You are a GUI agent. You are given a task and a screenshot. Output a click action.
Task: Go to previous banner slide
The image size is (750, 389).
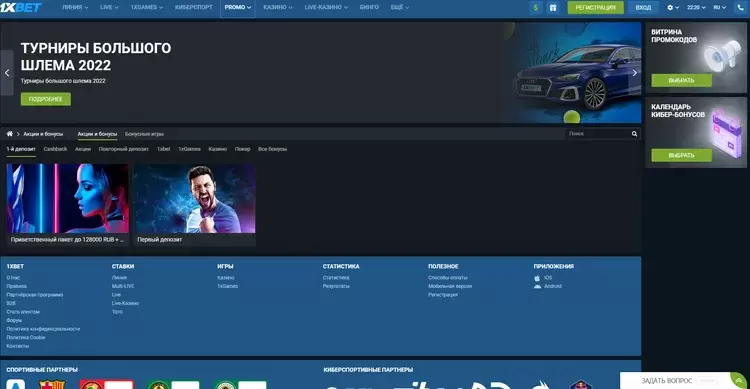tap(7, 73)
